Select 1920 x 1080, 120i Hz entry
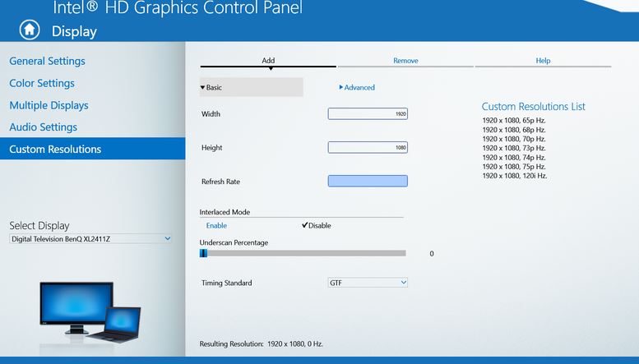This screenshot has height=364, width=639. point(515,176)
